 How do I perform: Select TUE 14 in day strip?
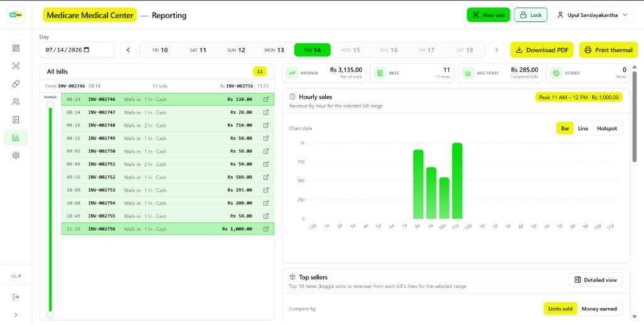coord(312,50)
